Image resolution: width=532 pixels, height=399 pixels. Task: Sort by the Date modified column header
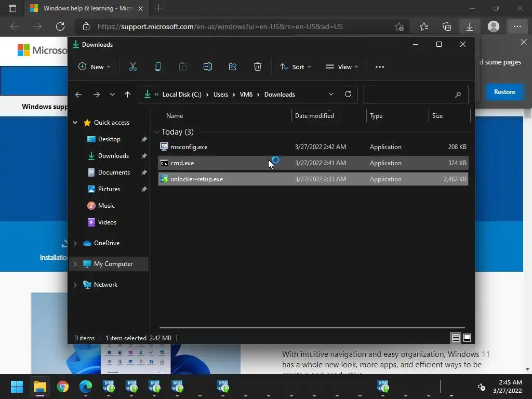tap(314, 116)
